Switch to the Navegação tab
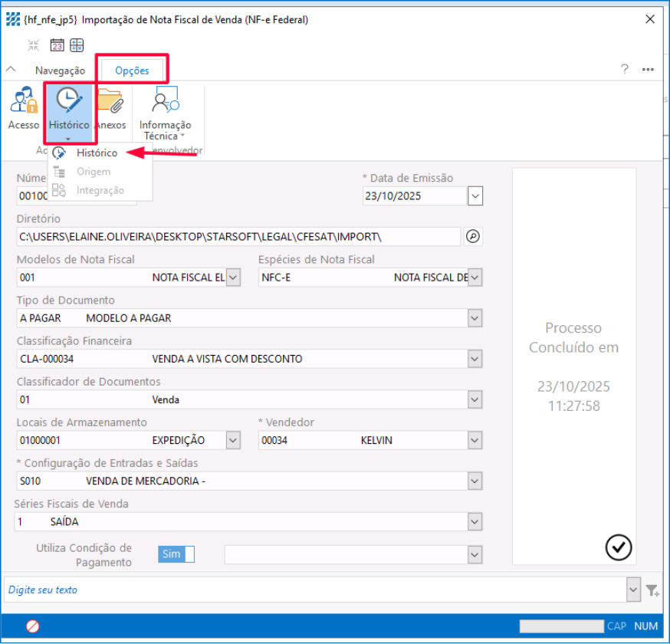 pyautogui.click(x=60, y=70)
